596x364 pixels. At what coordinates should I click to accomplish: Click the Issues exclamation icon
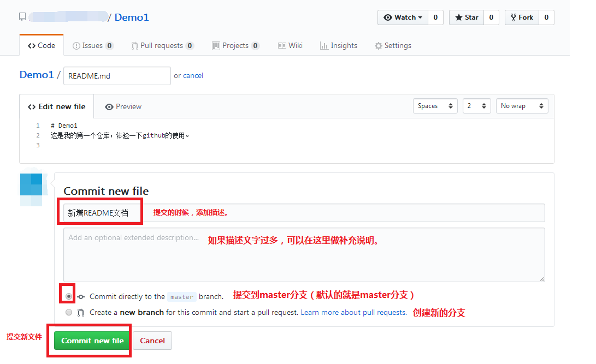76,46
